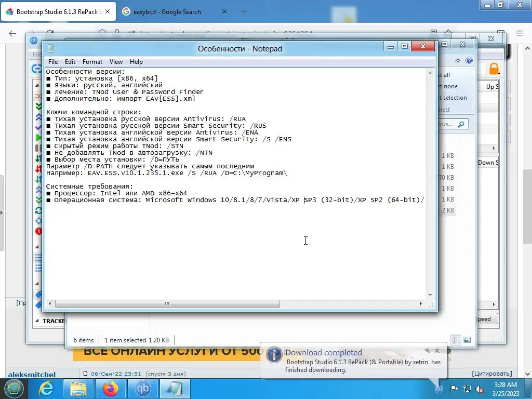This screenshot has height=399, width=532.
Task: Click the Notepad horizontal scrollbar thumb
Action: point(167,303)
